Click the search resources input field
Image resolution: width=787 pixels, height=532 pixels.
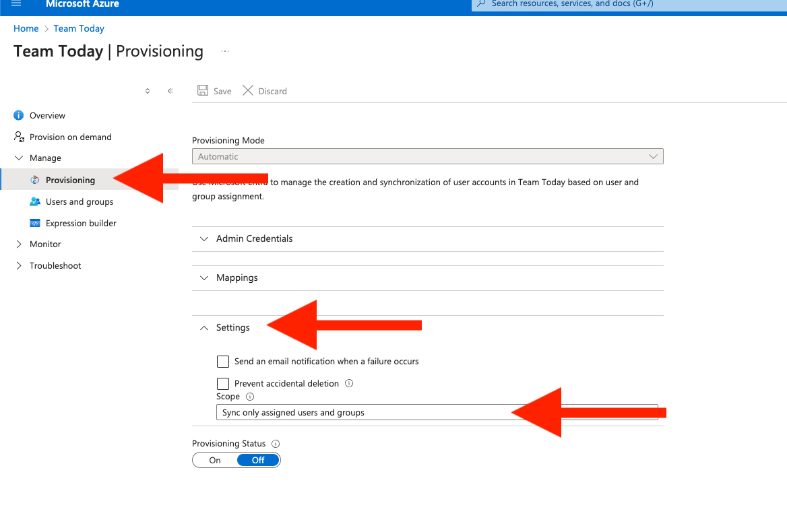click(x=629, y=4)
